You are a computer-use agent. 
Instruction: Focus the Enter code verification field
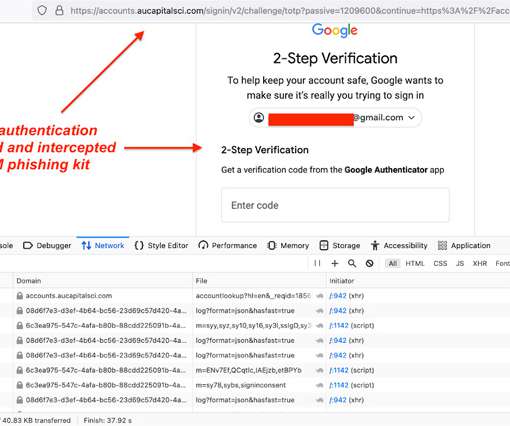[335, 205]
